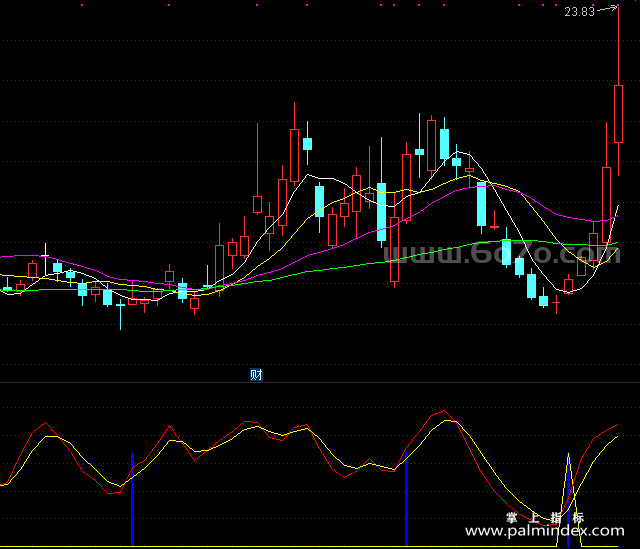Click the second blue signal bar in indicator
640x549 pixels.
[406, 499]
